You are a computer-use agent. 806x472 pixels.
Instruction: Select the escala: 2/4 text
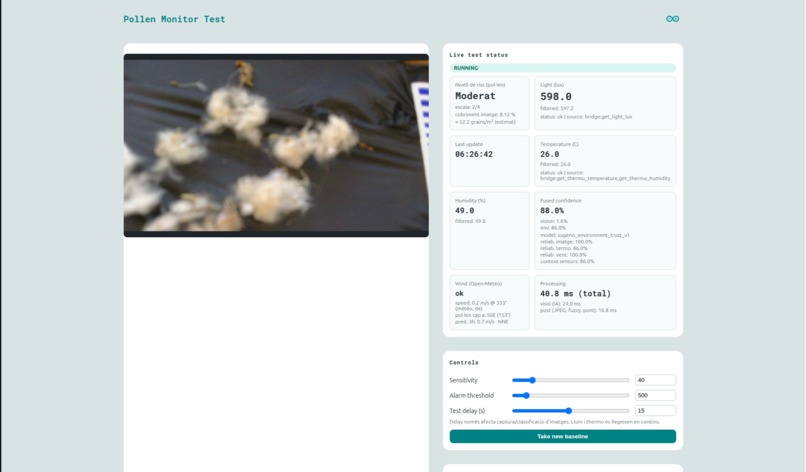467,107
